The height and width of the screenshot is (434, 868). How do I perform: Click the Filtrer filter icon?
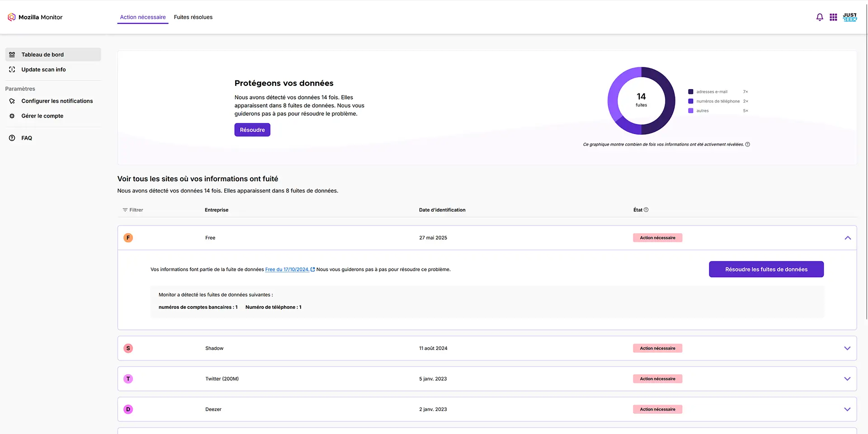(x=125, y=210)
